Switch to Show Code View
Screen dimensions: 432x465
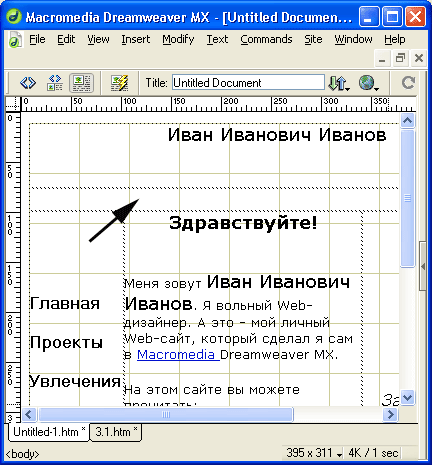[x=28, y=83]
